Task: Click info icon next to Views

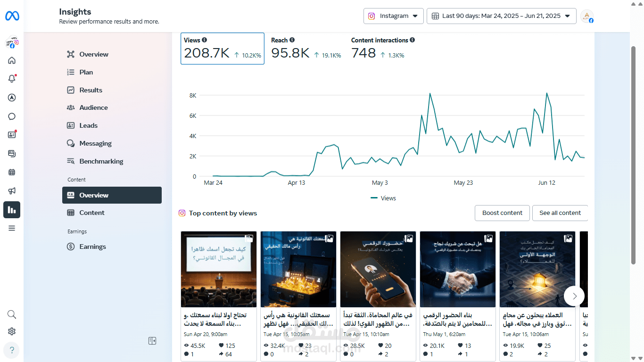Action: 205,40
